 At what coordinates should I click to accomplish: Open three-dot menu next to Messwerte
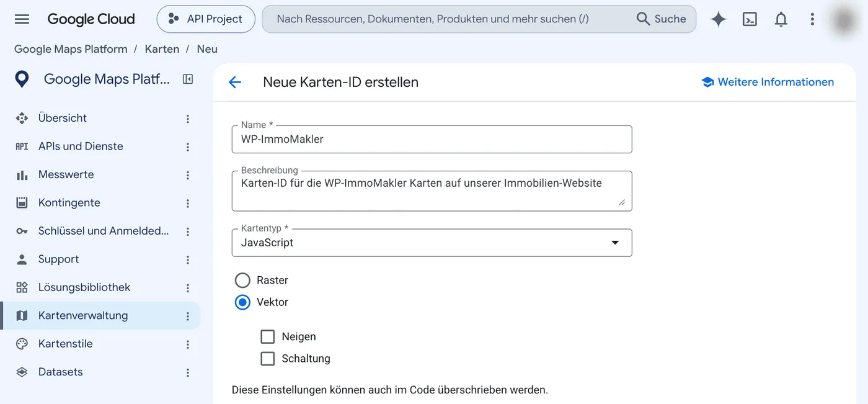pos(188,175)
